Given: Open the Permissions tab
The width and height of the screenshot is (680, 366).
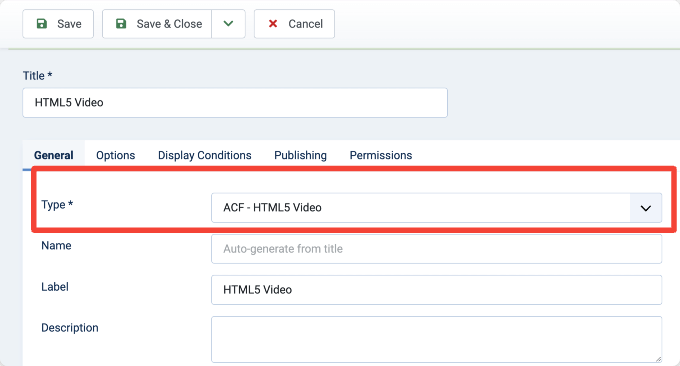Looking at the screenshot, I should [381, 155].
